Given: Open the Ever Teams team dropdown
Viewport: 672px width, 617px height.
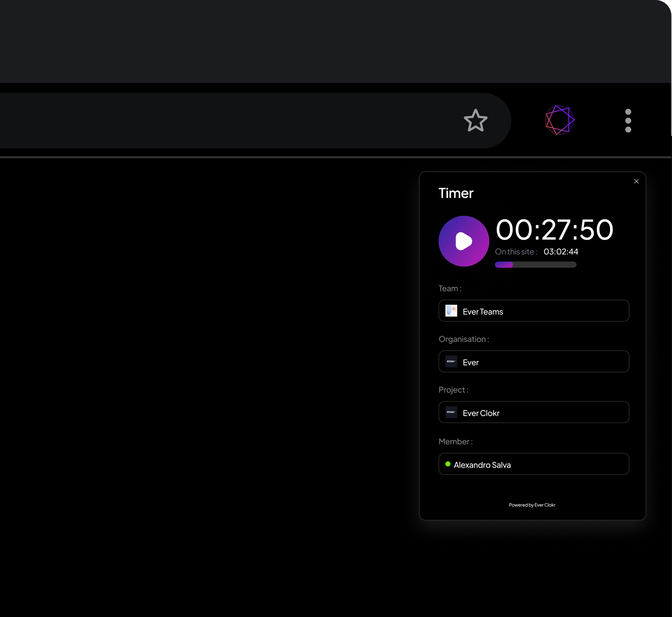Looking at the screenshot, I should (x=534, y=311).
